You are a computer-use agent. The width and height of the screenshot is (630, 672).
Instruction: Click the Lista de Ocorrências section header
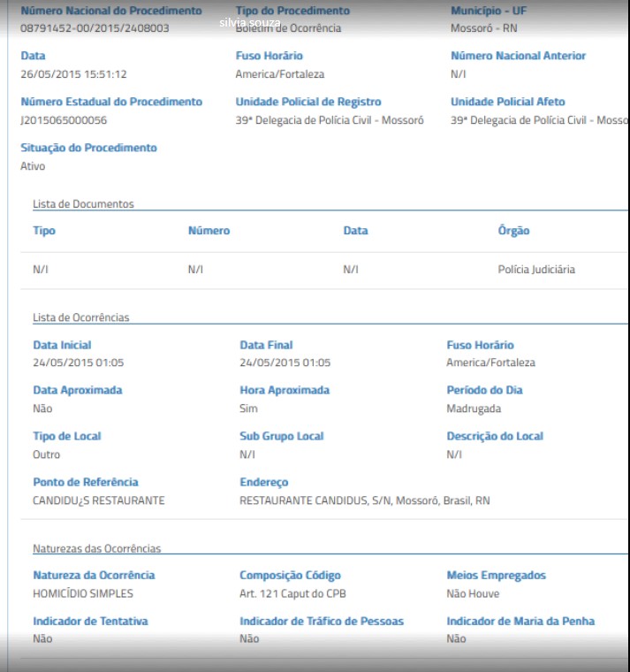pyautogui.click(x=81, y=317)
